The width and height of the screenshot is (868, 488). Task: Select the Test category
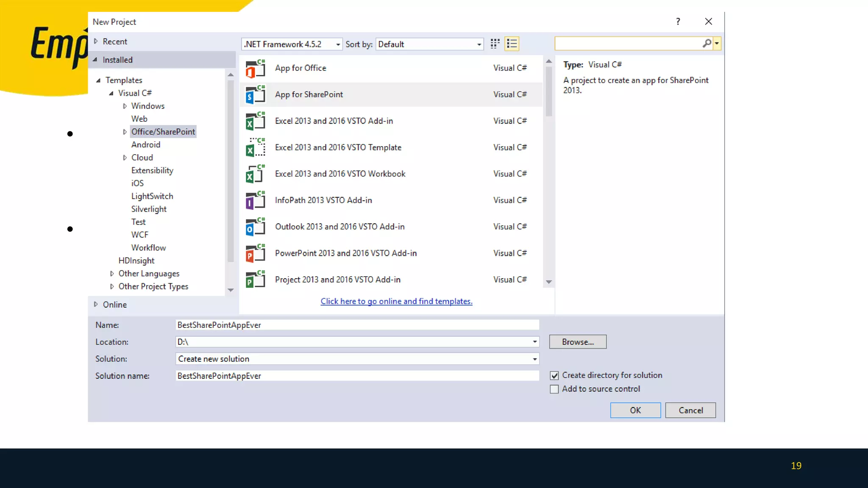click(138, 222)
